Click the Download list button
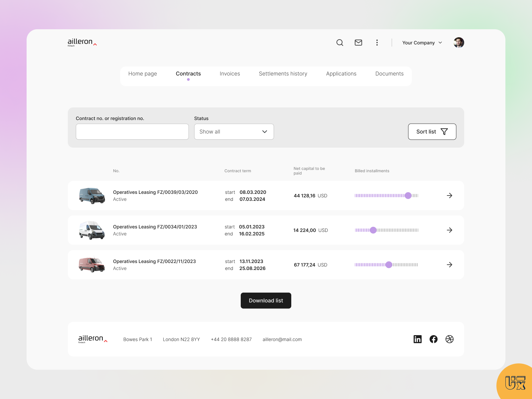This screenshot has height=399, width=532. coord(266,301)
